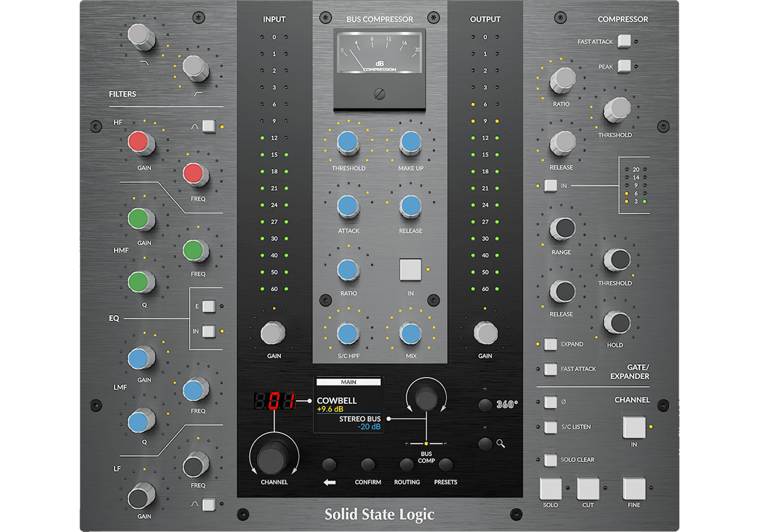Click the 360° round button
The width and height of the screenshot is (760, 532).
click(x=485, y=405)
